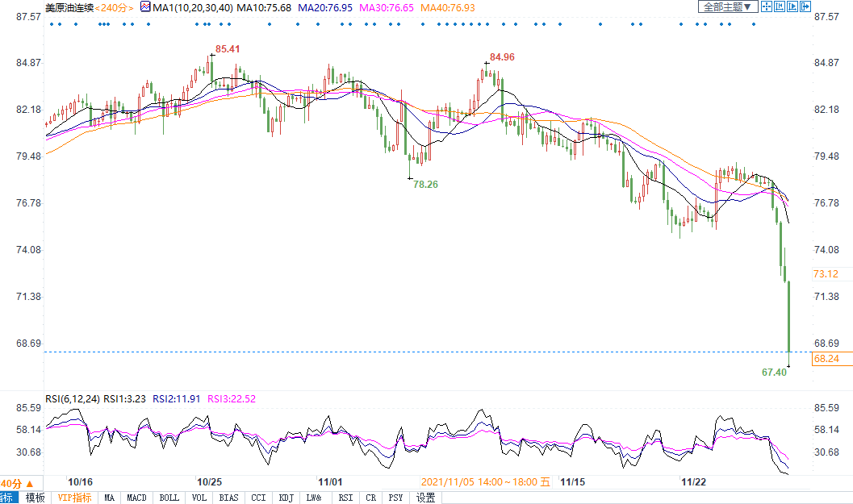Click the first layout icon beside 全部主题
Screen dimensions: 853x504
[x=767, y=6]
